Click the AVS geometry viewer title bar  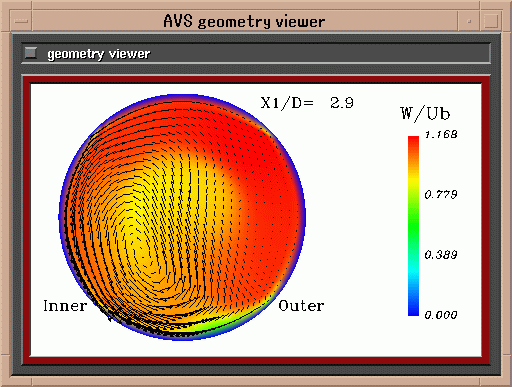coord(244,21)
